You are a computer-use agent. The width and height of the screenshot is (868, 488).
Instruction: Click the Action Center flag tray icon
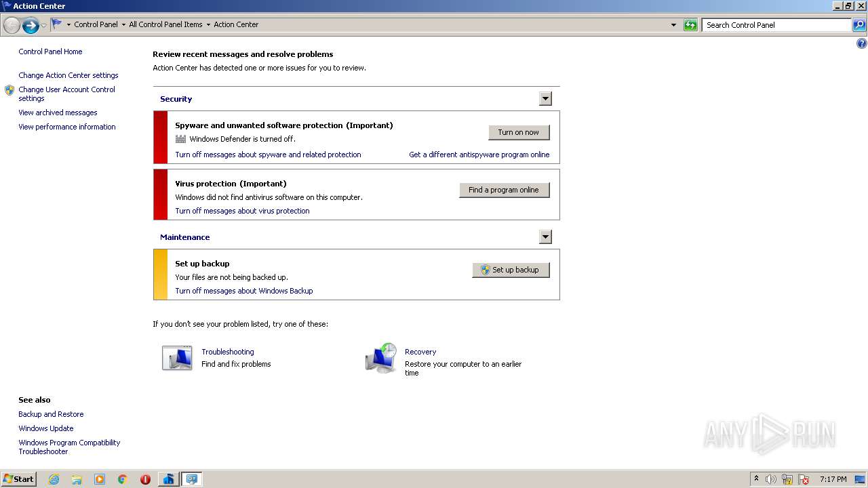point(804,479)
